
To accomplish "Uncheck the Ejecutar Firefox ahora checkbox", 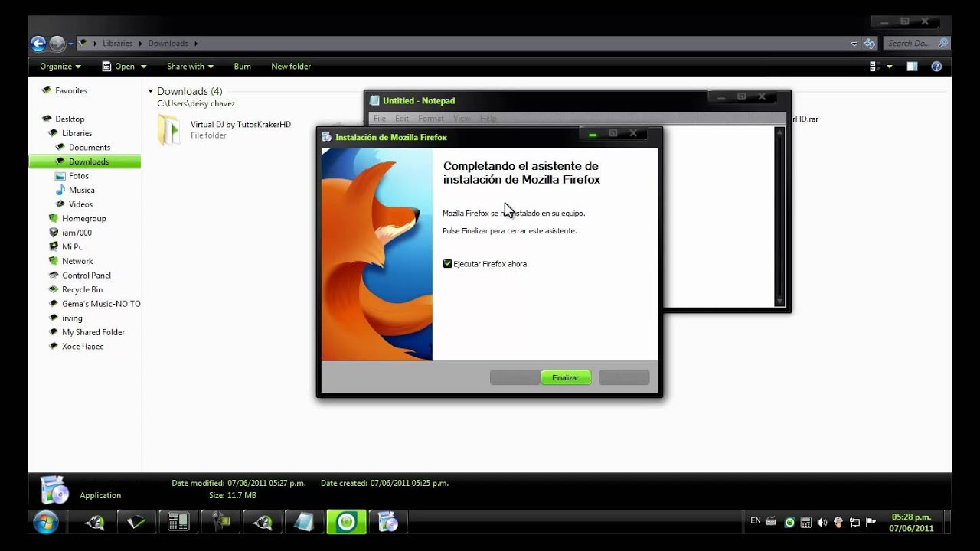I will (x=448, y=264).
